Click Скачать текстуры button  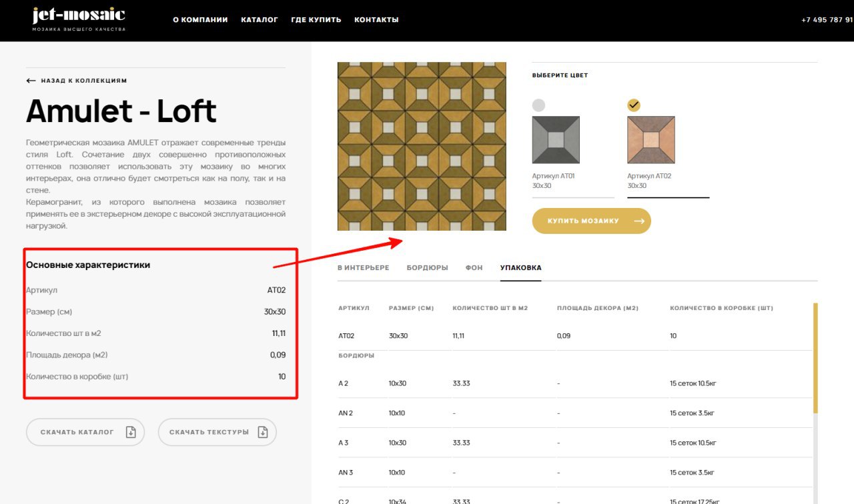[x=217, y=432]
